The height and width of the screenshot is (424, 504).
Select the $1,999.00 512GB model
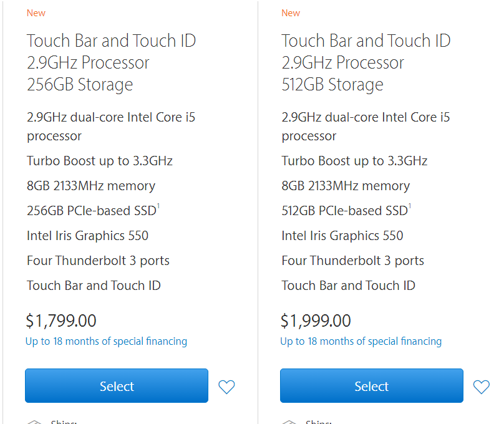tap(371, 386)
